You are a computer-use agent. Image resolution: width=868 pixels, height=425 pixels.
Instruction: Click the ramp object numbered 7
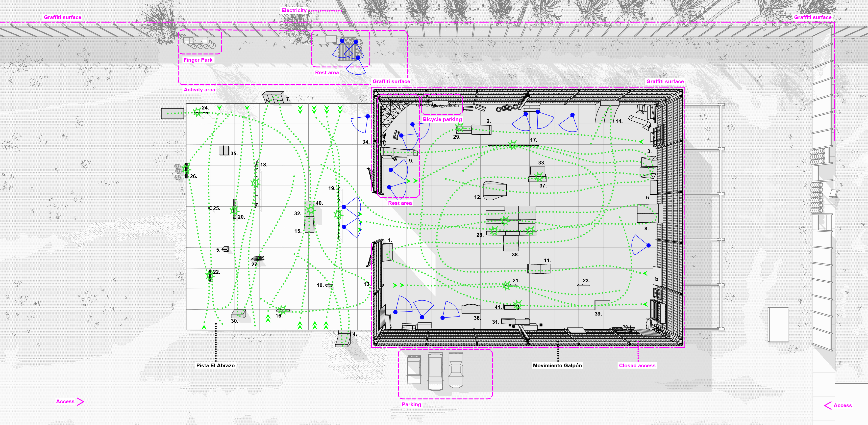tap(273, 97)
